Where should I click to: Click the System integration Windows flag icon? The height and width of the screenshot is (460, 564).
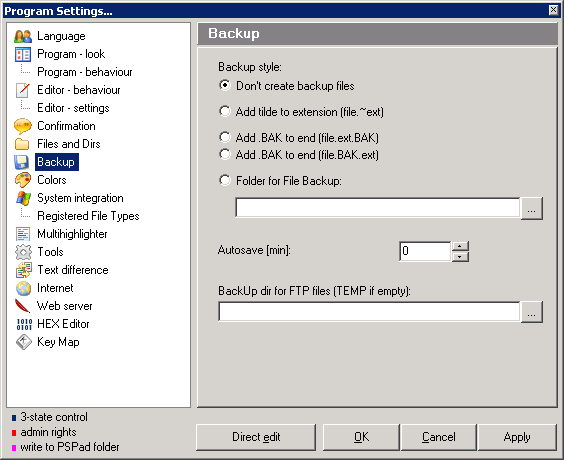tap(23, 198)
